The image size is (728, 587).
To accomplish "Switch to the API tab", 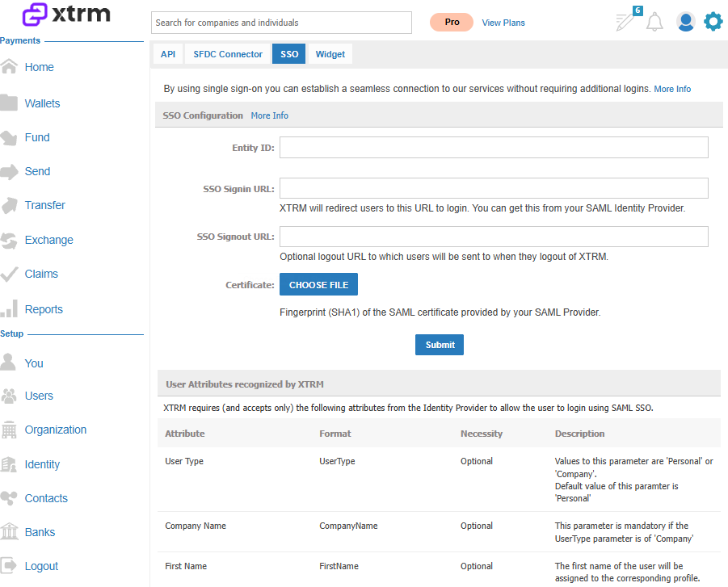I will 168,54.
